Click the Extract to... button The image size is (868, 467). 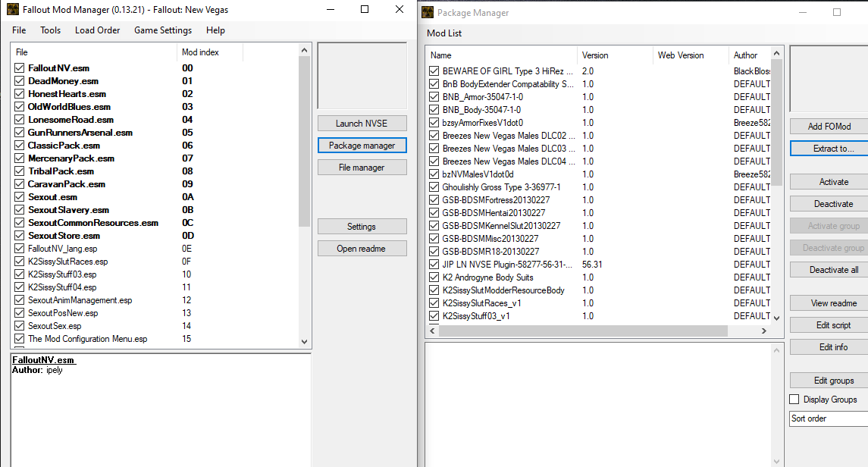(x=829, y=149)
